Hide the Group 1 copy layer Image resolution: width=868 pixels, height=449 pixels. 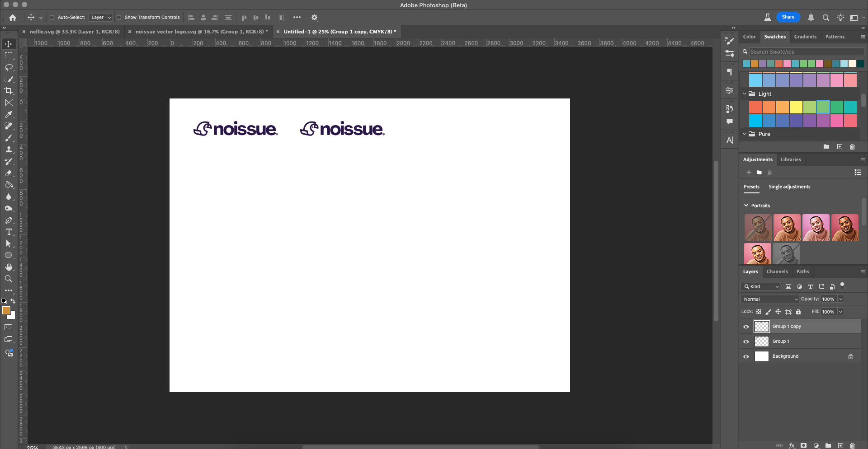coord(746,327)
